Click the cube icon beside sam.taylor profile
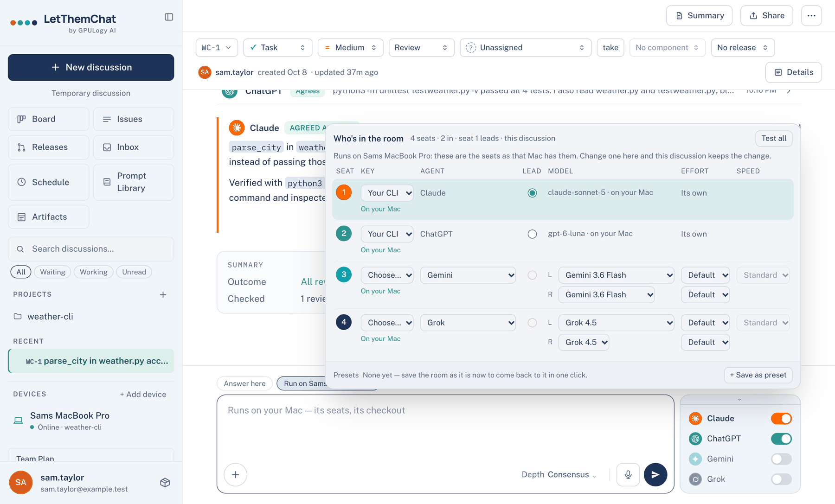Screen dimensions: 835x504 [x=165, y=483]
